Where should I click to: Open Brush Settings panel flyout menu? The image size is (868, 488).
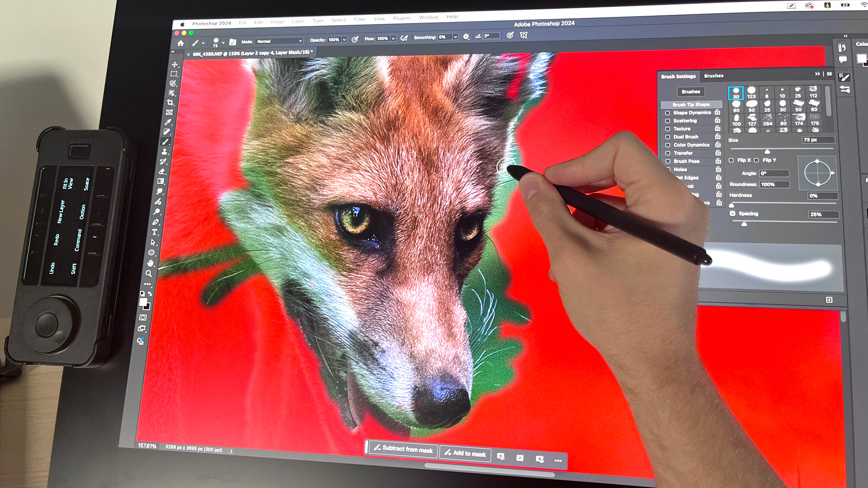tap(829, 74)
